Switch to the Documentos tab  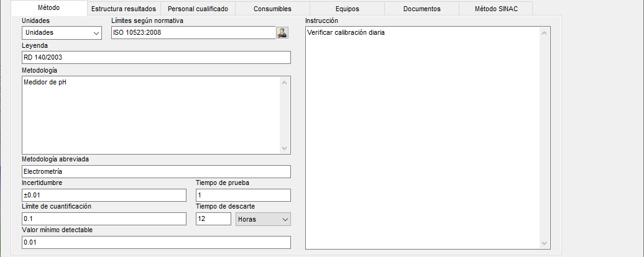pos(421,9)
